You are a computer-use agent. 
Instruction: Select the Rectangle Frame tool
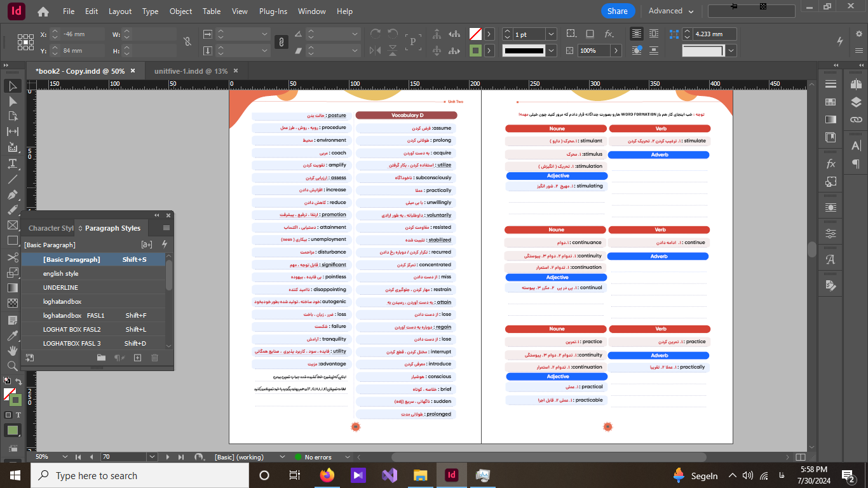tap(13, 225)
